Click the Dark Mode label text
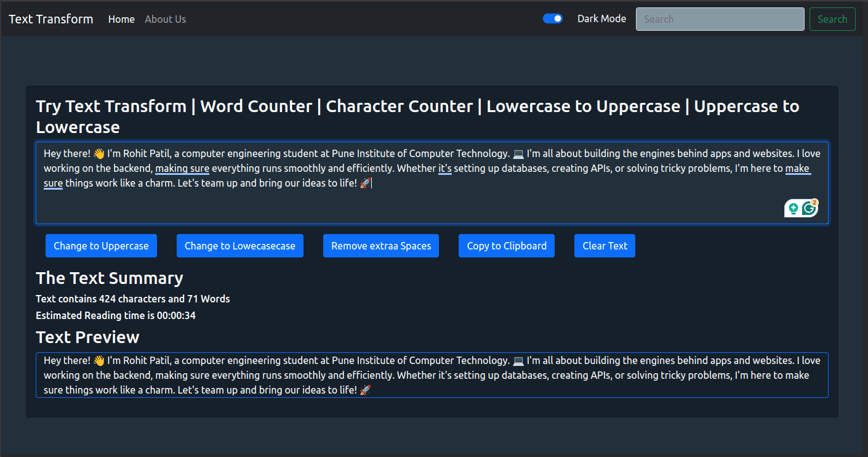This screenshot has width=868, height=457. point(601,19)
